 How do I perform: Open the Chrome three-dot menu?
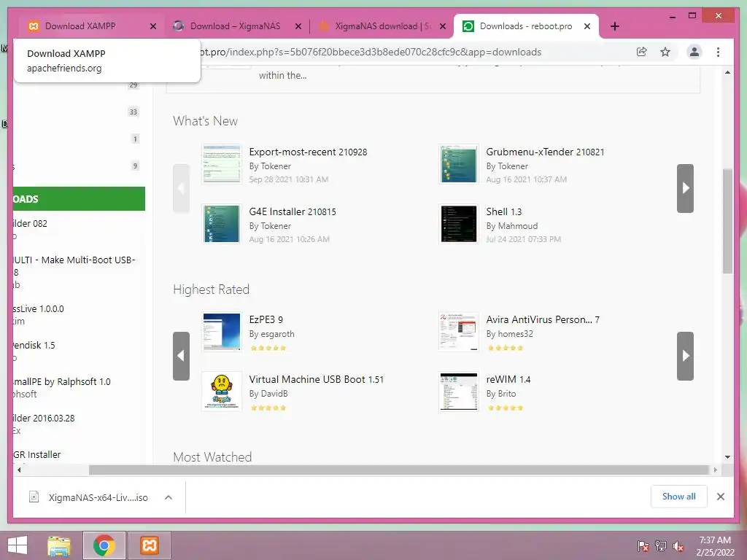(718, 52)
